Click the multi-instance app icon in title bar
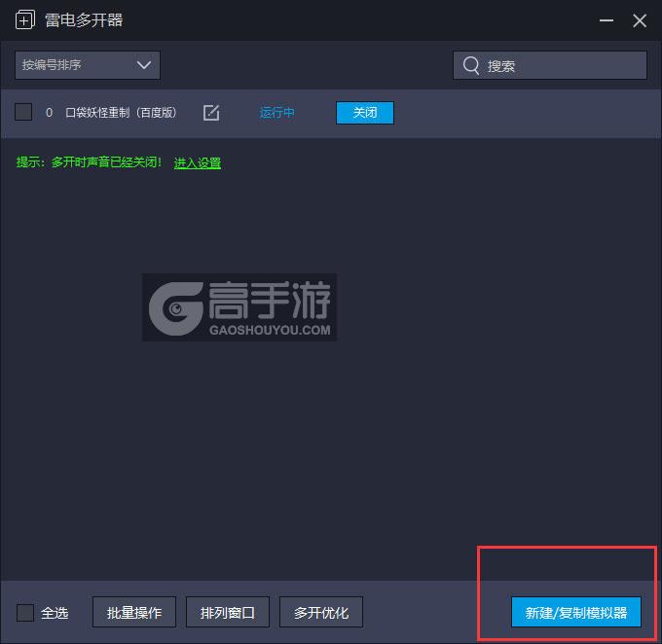The image size is (662, 644). (x=25, y=19)
